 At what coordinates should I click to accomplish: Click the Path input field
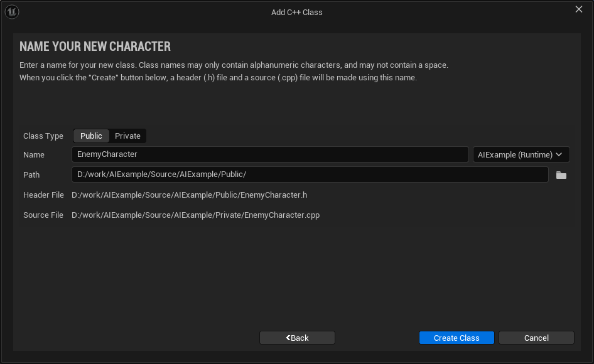coord(310,174)
